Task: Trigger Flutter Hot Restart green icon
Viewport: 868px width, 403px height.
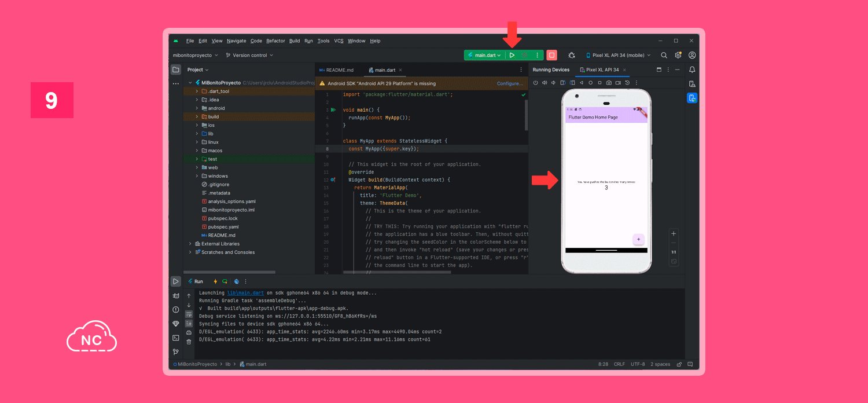Action: tap(225, 281)
